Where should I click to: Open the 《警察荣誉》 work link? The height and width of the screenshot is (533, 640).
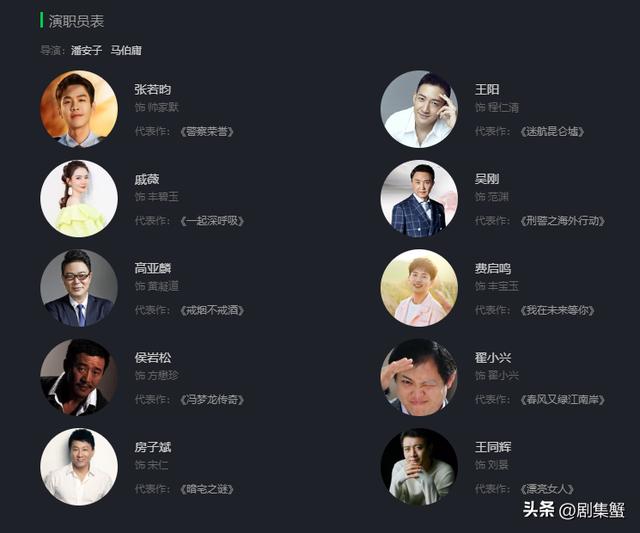tap(207, 131)
